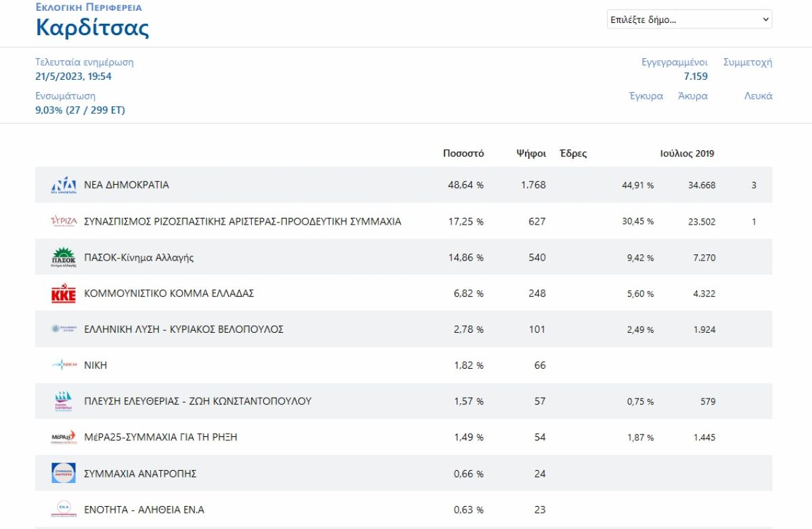812x529 pixels.
Task: Click the ΝΕΑ ΔΗΜΟΚΡΑΤΙΑ party name
Action: point(127,185)
